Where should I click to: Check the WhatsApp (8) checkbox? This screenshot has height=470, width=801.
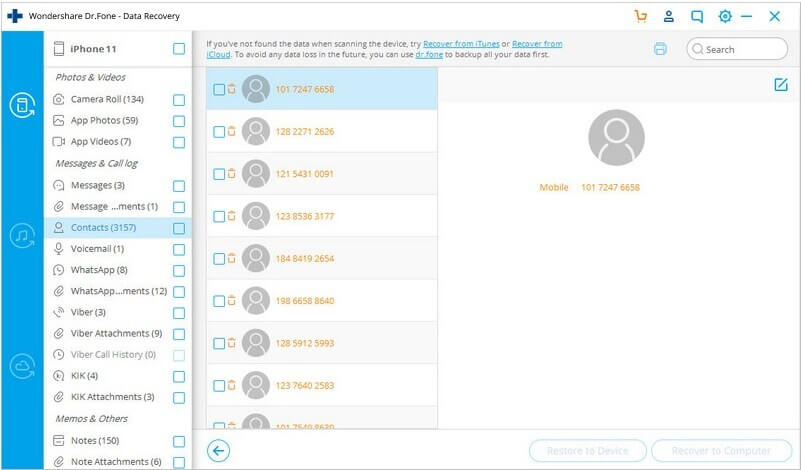point(179,270)
